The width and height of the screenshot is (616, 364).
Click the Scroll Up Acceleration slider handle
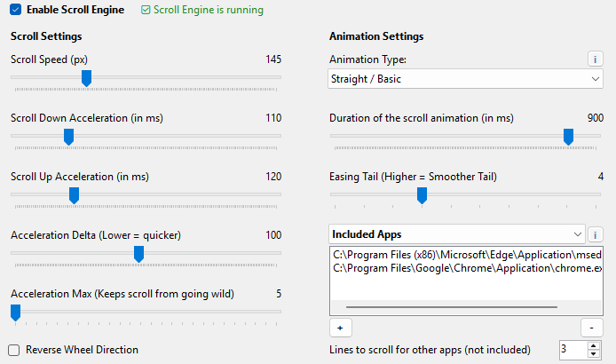(74, 195)
